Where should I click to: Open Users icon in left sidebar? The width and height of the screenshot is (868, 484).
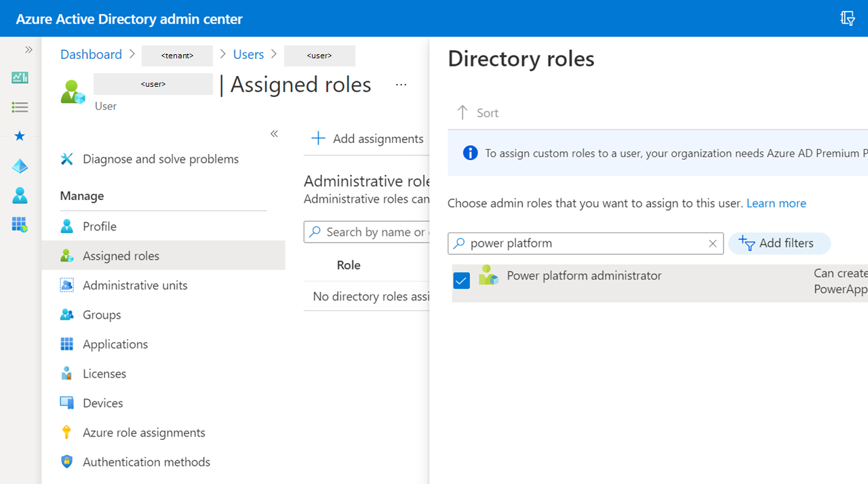20,195
